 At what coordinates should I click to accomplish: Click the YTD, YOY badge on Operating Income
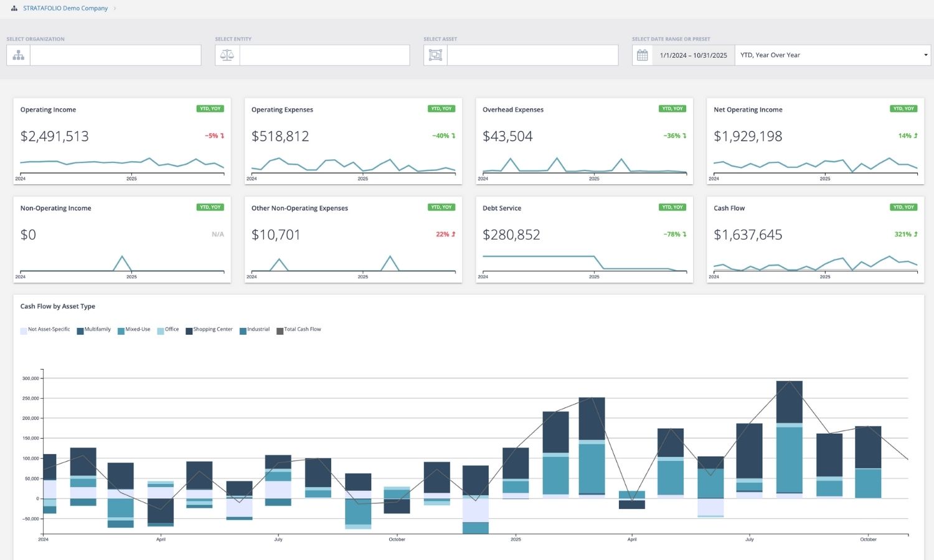tap(210, 109)
